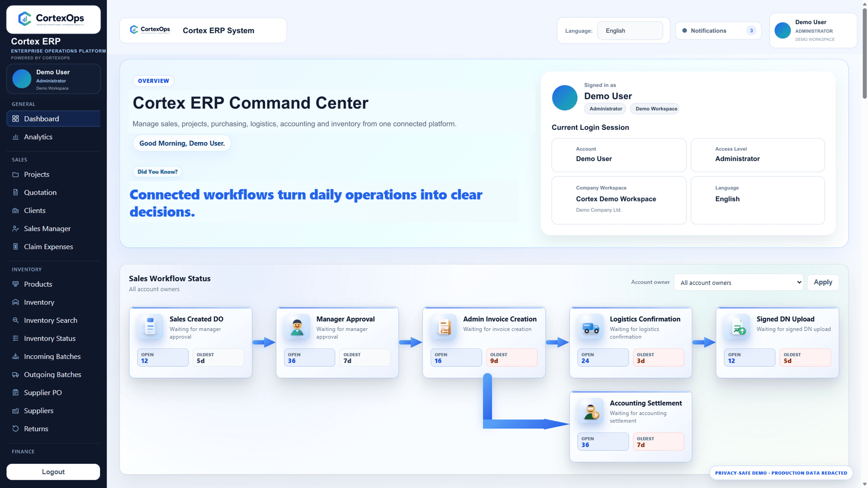Click the notification count badge 3
Image resolution: width=868 pixels, height=488 pixels.
pos(751,30)
